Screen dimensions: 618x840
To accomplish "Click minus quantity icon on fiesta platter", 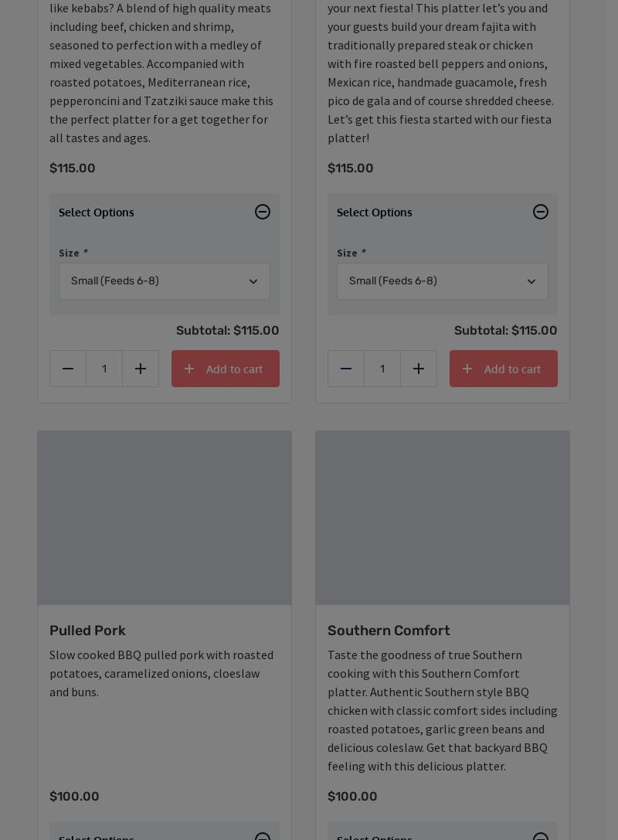I will [x=346, y=369].
